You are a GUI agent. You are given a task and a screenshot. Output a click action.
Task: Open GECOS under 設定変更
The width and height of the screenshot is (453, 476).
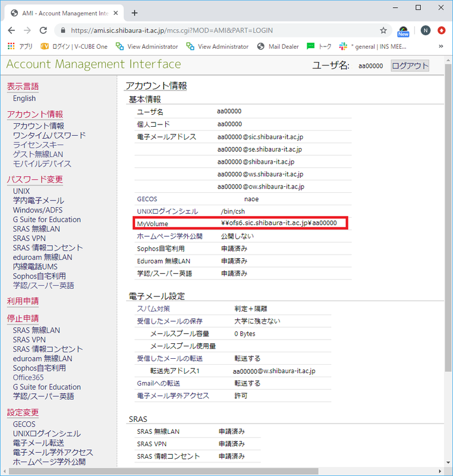24,424
